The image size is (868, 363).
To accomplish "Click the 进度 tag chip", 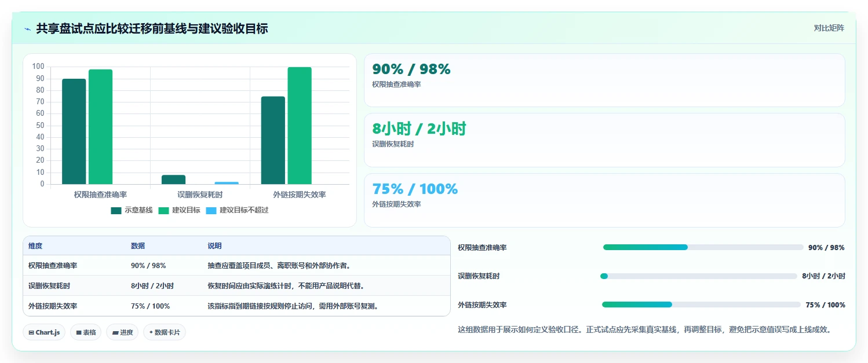I will pyautogui.click(x=122, y=332).
